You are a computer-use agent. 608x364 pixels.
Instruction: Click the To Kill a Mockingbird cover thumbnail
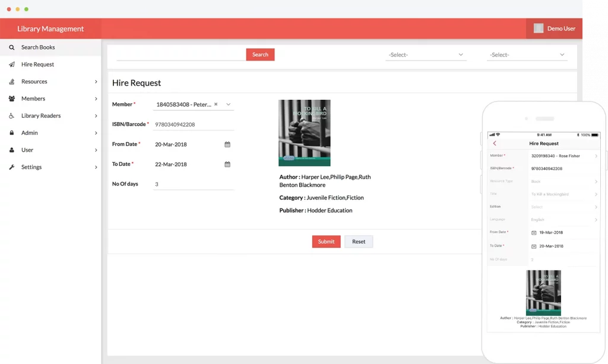click(304, 132)
